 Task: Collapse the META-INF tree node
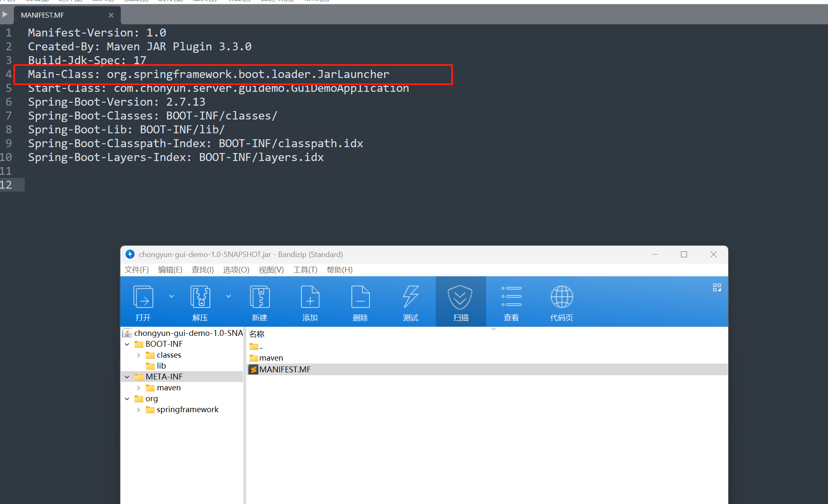[127, 377]
